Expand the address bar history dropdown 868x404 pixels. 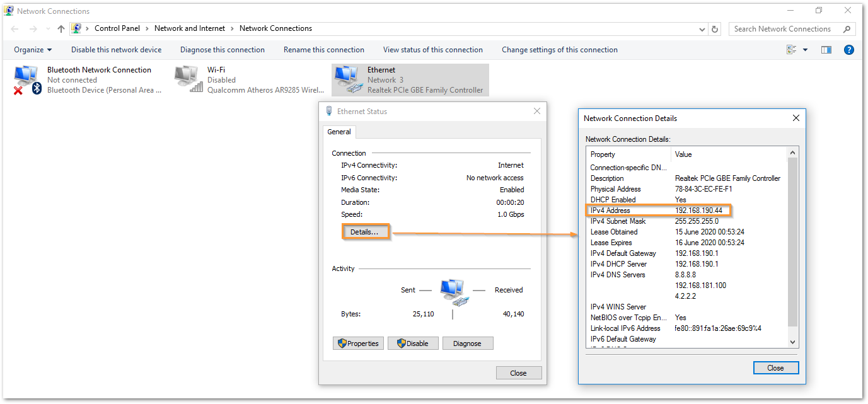(703, 29)
